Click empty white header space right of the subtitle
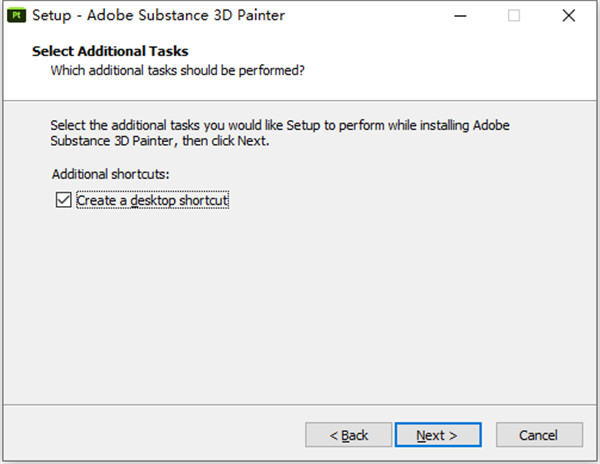This screenshot has width=600, height=464. [x=450, y=70]
